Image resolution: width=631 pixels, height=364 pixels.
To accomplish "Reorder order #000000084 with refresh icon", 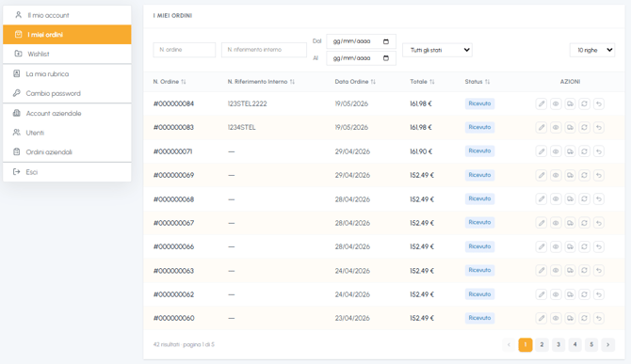I will tap(584, 103).
